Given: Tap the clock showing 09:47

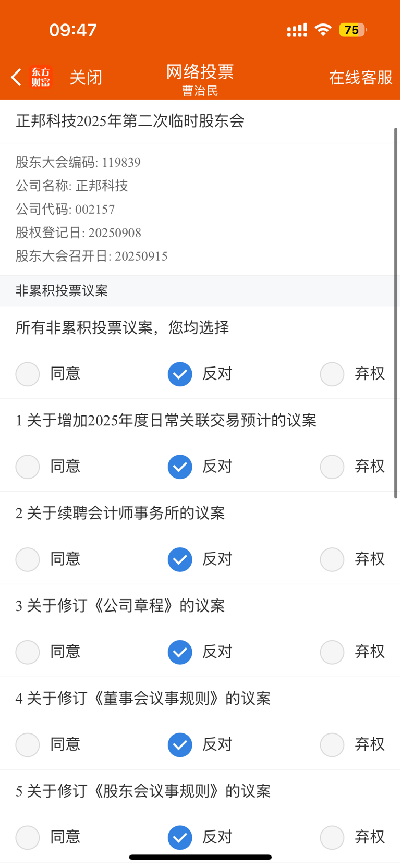Looking at the screenshot, I should (73, 30).
